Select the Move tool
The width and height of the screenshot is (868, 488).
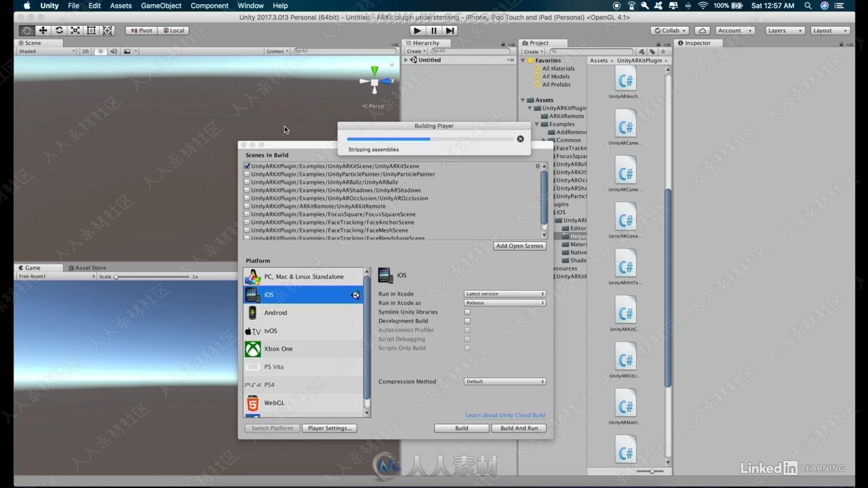pos(43,30)
